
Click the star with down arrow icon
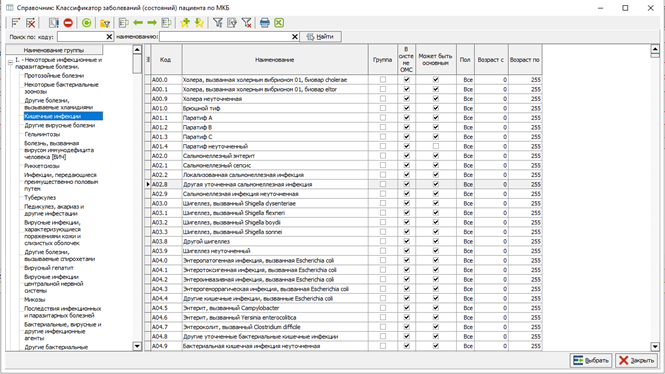click(x=199, y=23)
